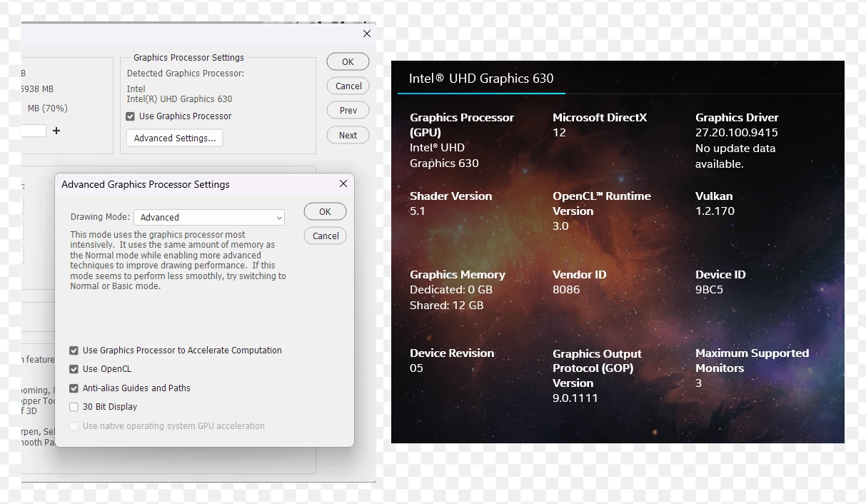Click the Device ID value 9BC5
This screenshot has width=866, height=504.
[709, 289]
